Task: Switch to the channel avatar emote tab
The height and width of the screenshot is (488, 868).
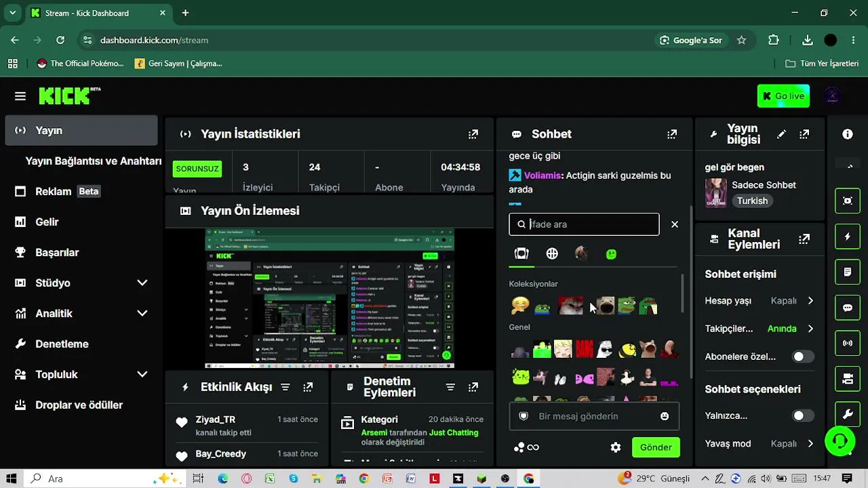Action: [x=581, y=253]
